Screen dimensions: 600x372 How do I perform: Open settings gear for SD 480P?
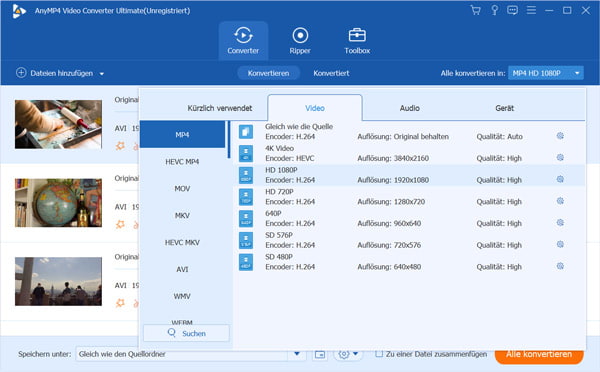560,266
